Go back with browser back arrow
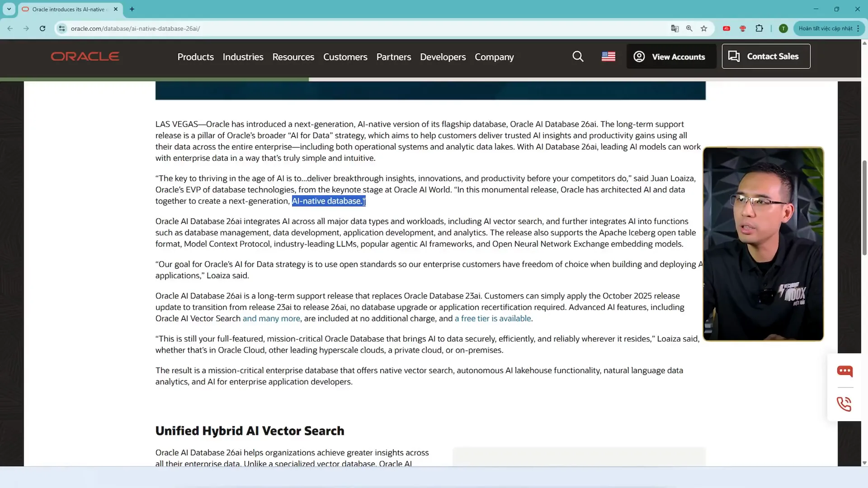 click(x=10, y=28)
